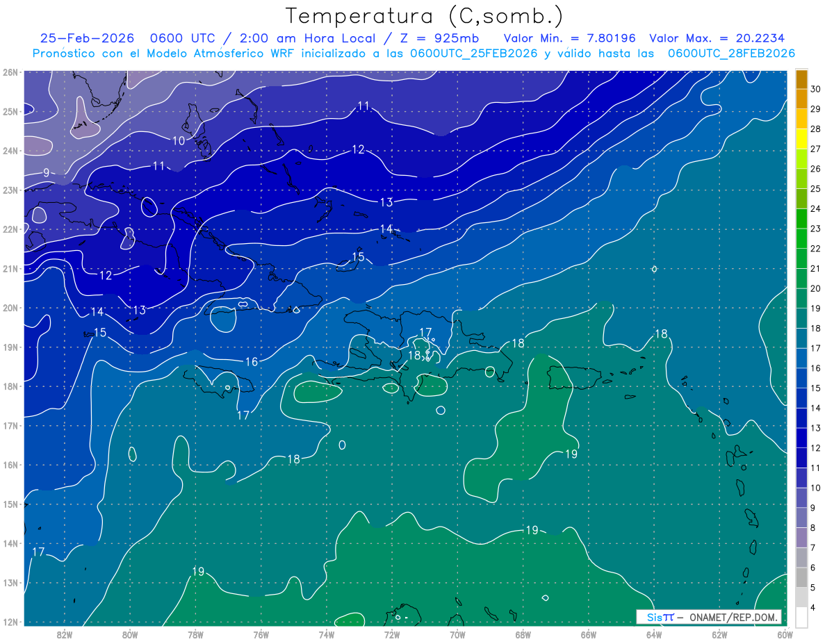
Task: Click the legend scale label '4'
Action: tap(813, 608)
